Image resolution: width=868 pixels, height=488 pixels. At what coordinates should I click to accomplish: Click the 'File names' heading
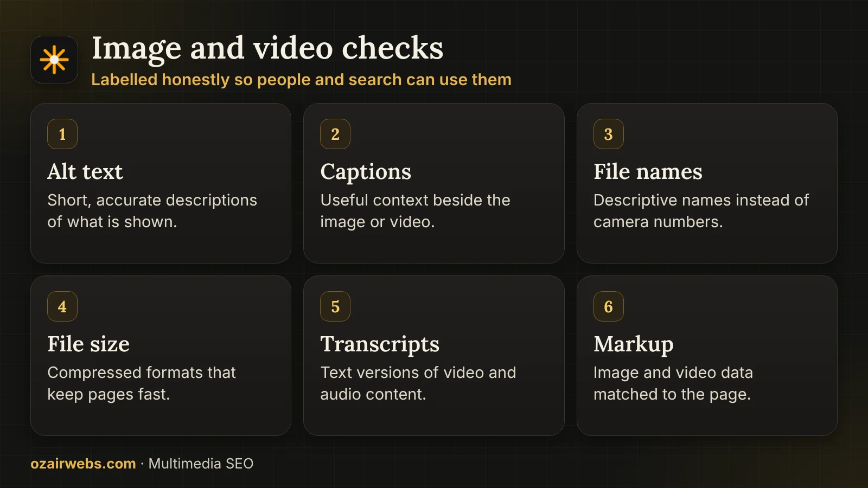click(x=648, y=172)
